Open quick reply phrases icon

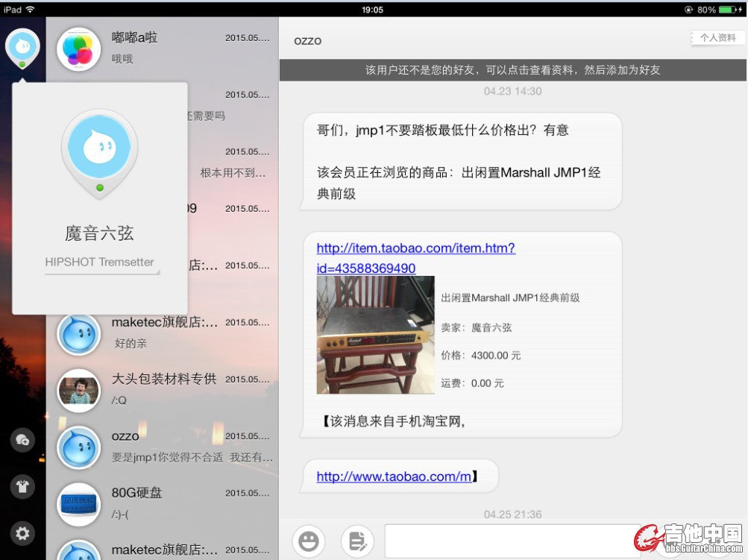click(358, 541)
